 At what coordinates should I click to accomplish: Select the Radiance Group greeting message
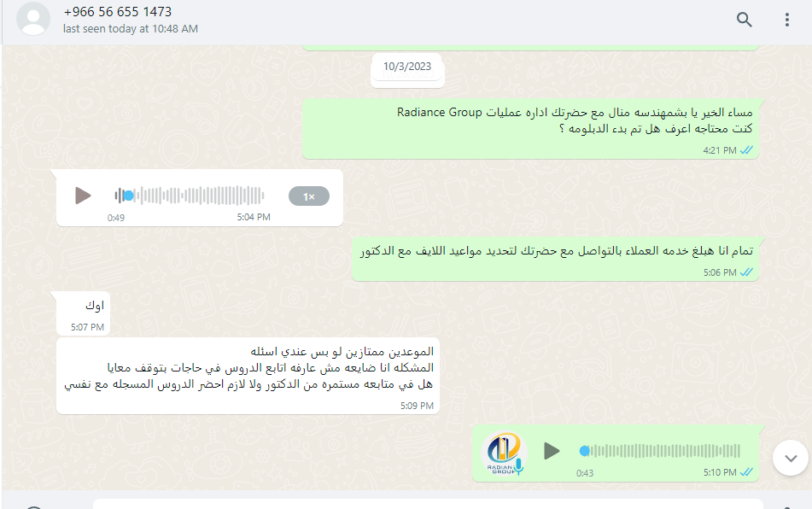pyautogui.click(x=530, y=128)
